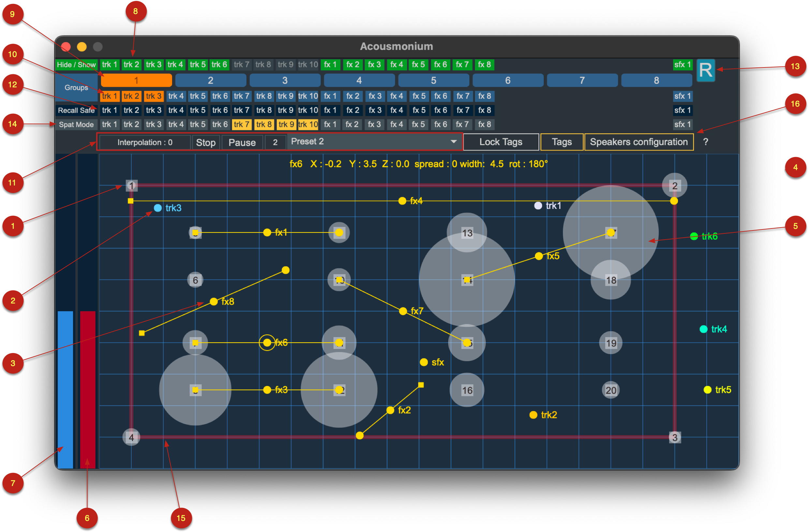Select the fx1 source center dot
The width and height of the screenshot is (809, 532).
coord(267,232)
